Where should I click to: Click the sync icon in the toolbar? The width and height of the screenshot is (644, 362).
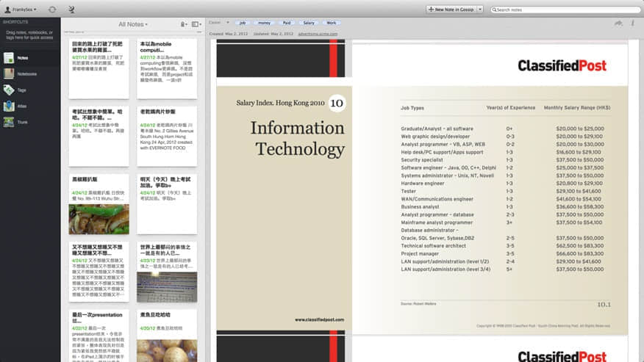coord(51,10)
